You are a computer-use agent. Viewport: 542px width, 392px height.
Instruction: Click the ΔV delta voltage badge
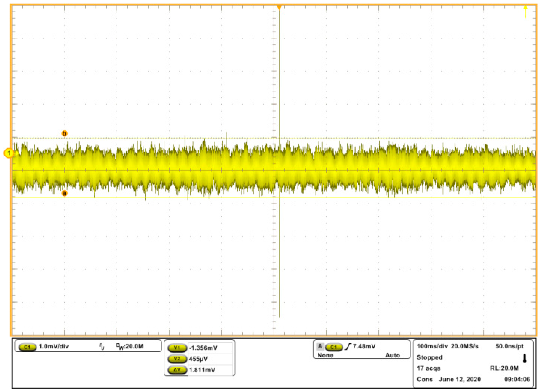coord(177,370)
